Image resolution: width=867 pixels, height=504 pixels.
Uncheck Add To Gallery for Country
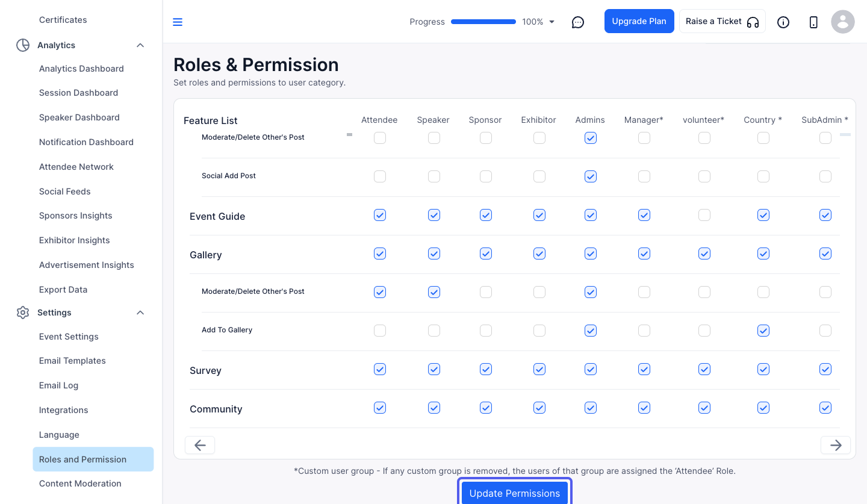pos(763,331)
